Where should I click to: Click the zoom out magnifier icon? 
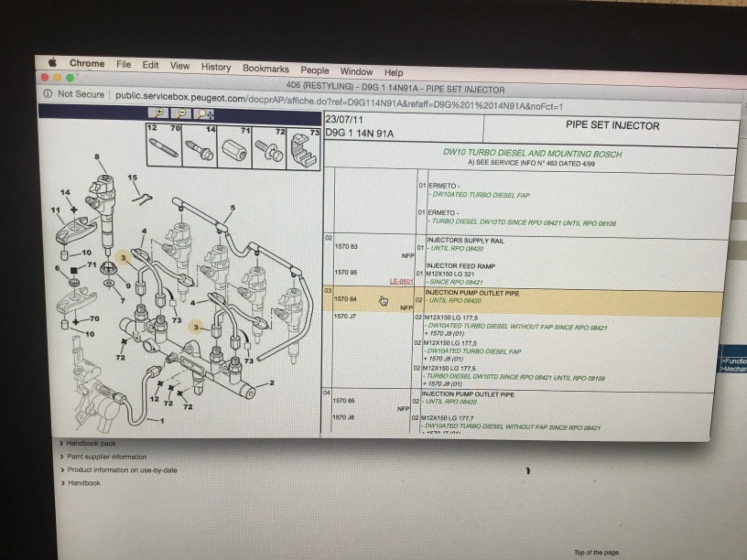click(x=182, y=113)
